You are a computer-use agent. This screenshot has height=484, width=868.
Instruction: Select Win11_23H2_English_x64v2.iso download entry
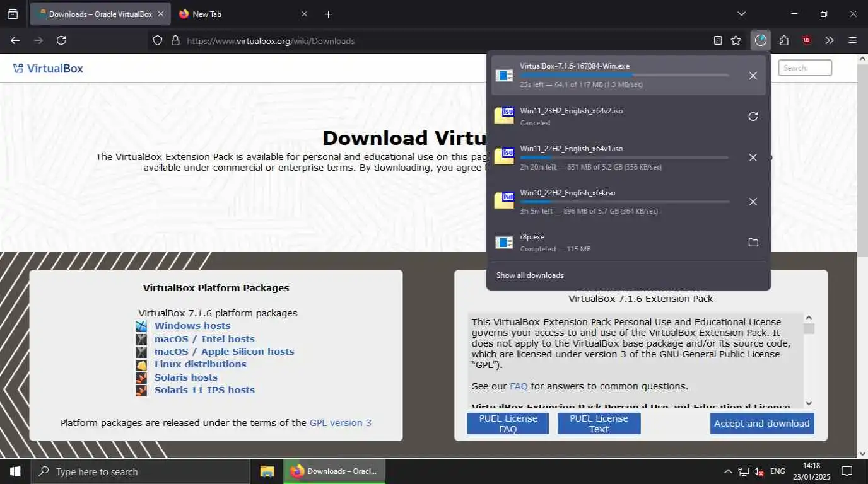628,117
